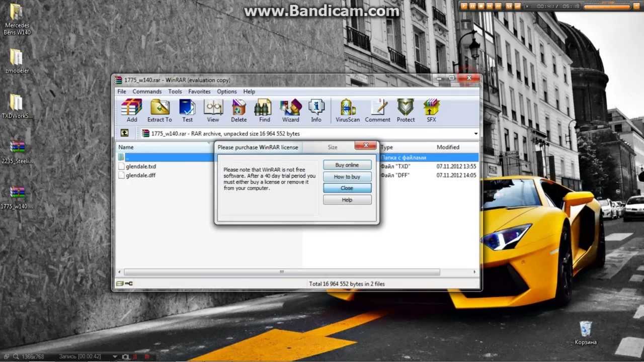Image resolution: width=644 pixels, height=362 pixels.
Task: Click the '07.11.2012 14:05' modified date
Action: [456, 175]
